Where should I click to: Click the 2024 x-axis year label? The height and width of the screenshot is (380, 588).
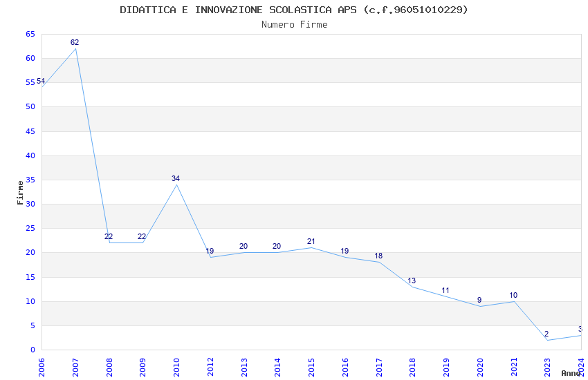pyautogui.click(x=581, y=367)
